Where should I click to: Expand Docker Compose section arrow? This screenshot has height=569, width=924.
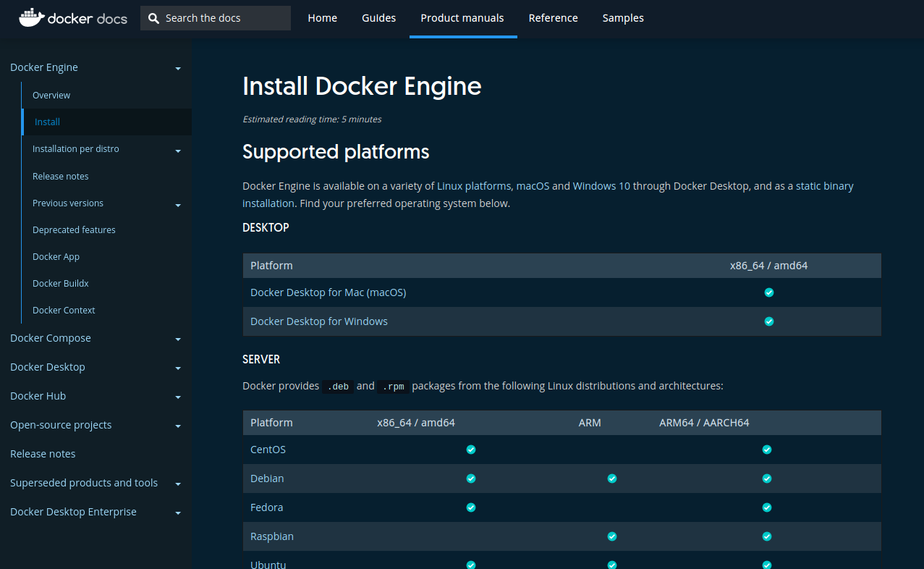[178, 339]
